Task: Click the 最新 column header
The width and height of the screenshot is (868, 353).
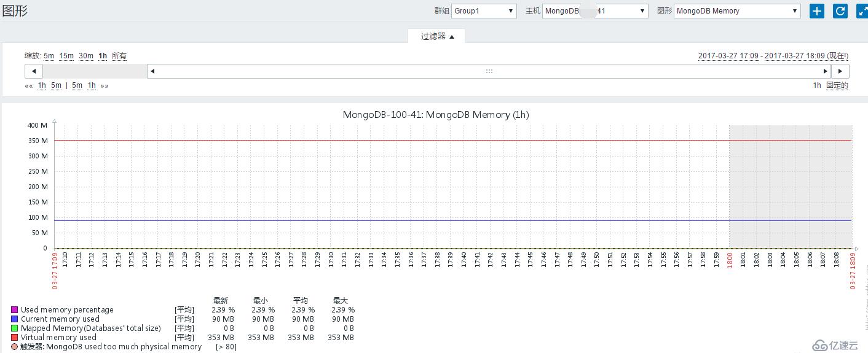Action: (221, 301)
